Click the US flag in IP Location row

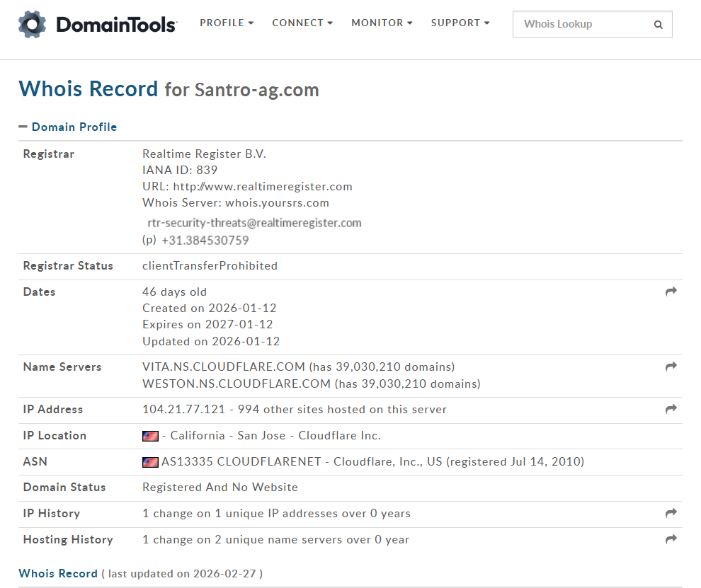pyautogui.click(x=150, y=436)
